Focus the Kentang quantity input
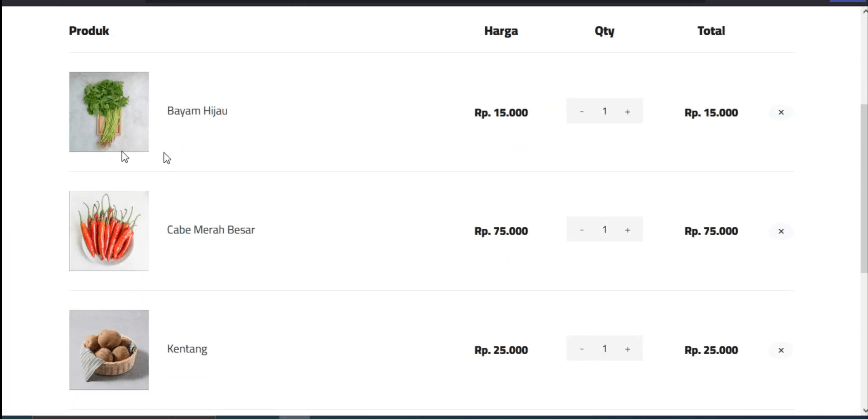The image size is (868, 419). pos(604,349)
